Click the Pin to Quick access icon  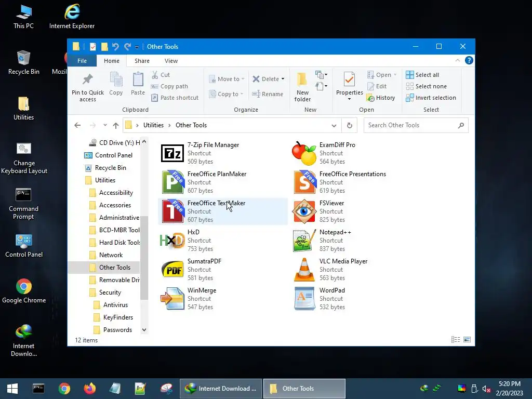coord(87,79)
